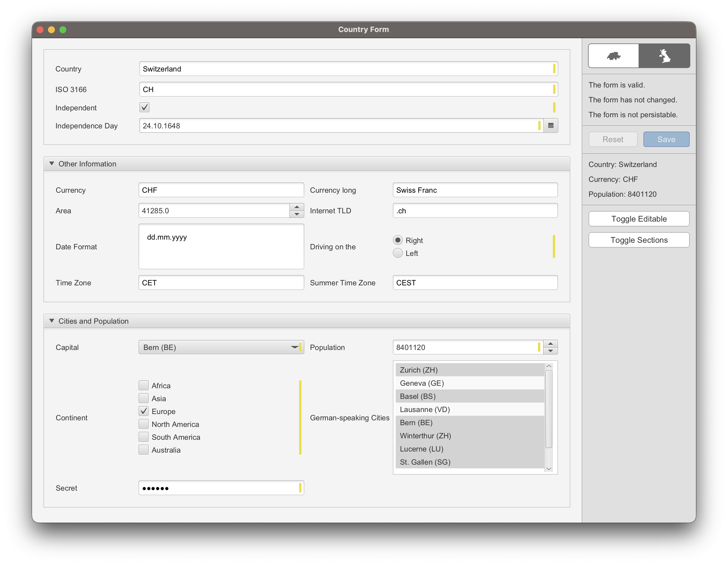Open the Independence Day calendar picker

[551, 126]
